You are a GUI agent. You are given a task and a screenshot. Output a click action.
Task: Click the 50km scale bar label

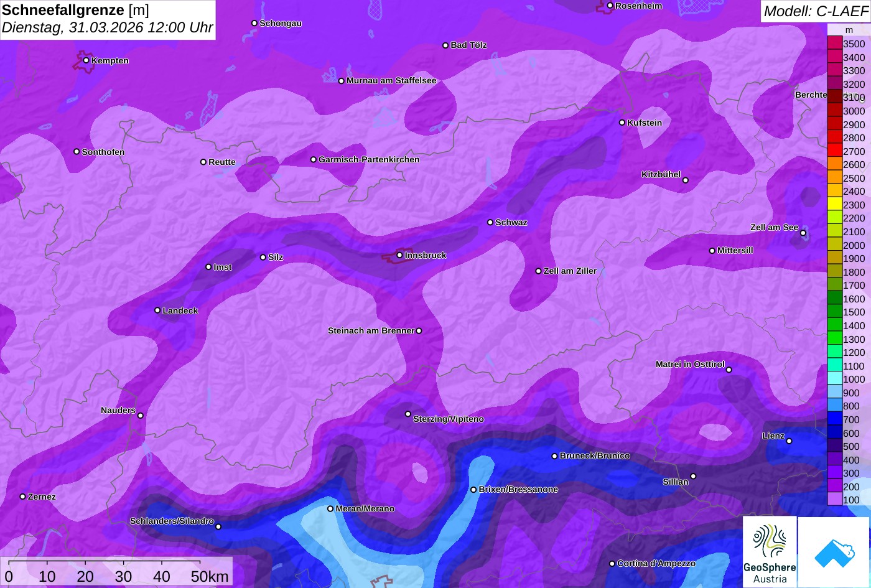[x=210, y=576]
